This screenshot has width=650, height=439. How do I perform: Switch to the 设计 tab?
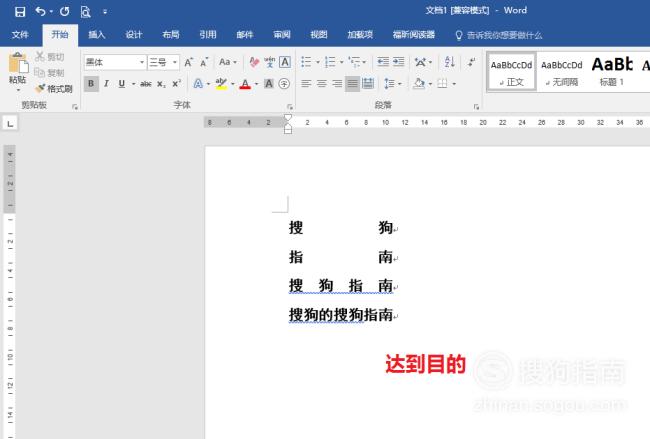pyautogui.click(x=133, y=34)
